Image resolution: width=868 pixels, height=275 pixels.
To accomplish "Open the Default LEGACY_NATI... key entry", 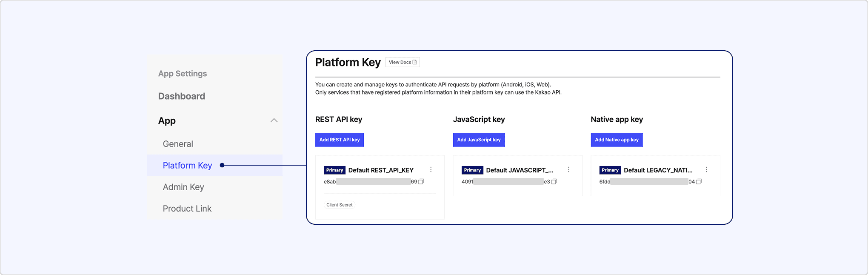I will [x=658, y=170].
